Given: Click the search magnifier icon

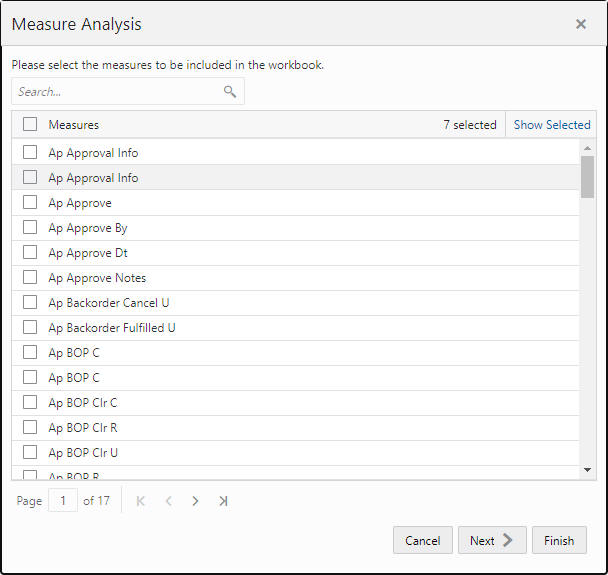Looking at the screenshot, I should tap(230, 92).
